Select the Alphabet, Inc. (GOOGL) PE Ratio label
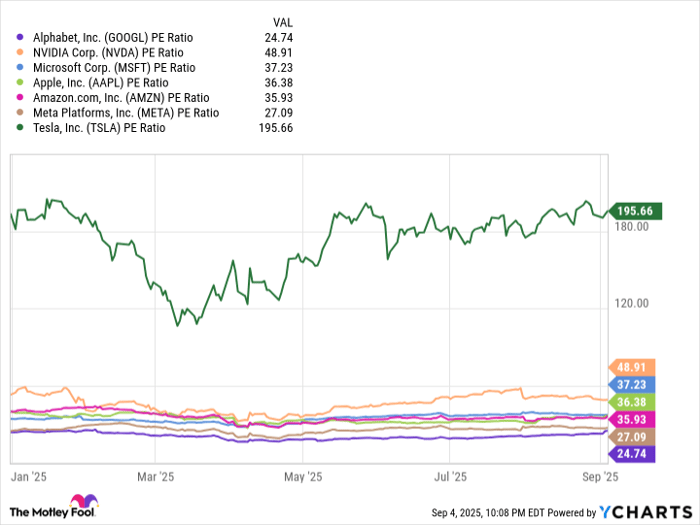The image size is (700, 525). [x=113, y=38]
